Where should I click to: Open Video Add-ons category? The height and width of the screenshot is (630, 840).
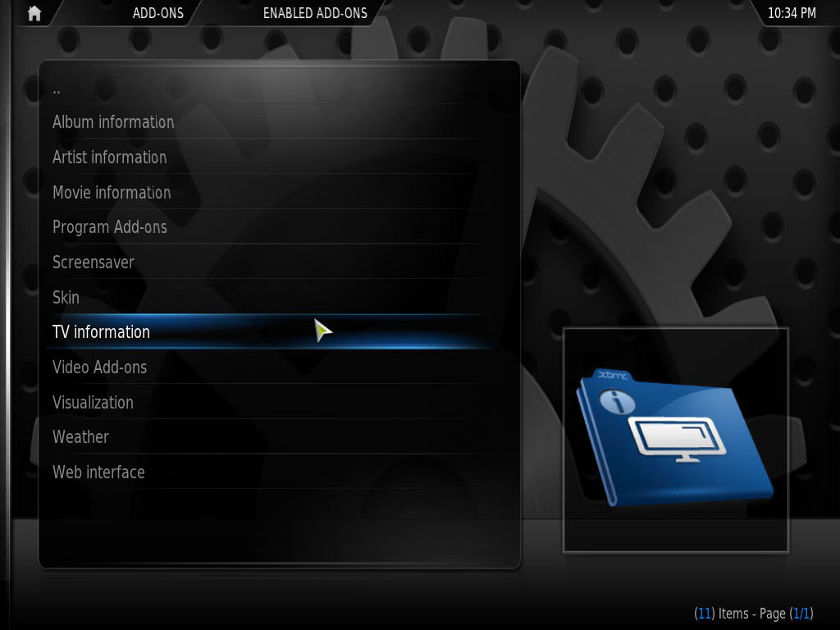(268, 367)
